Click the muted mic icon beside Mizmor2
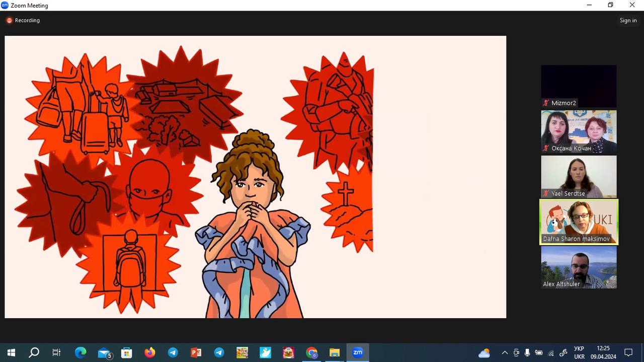Screen dimensions: 644x362 click(546, 103)
